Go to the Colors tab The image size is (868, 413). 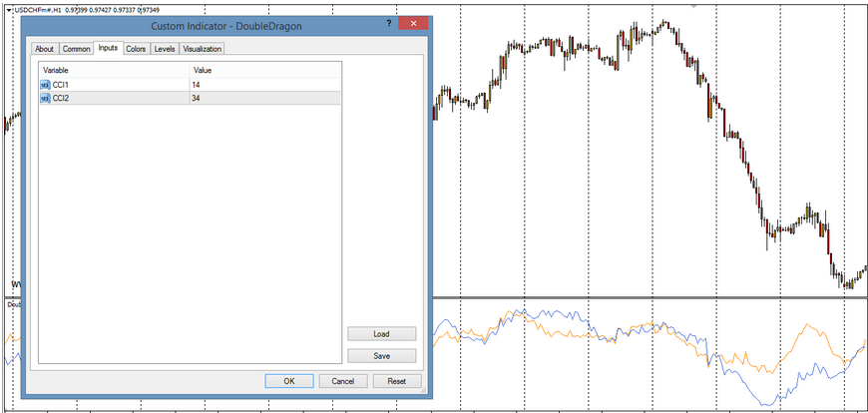[x=136, y=49]
